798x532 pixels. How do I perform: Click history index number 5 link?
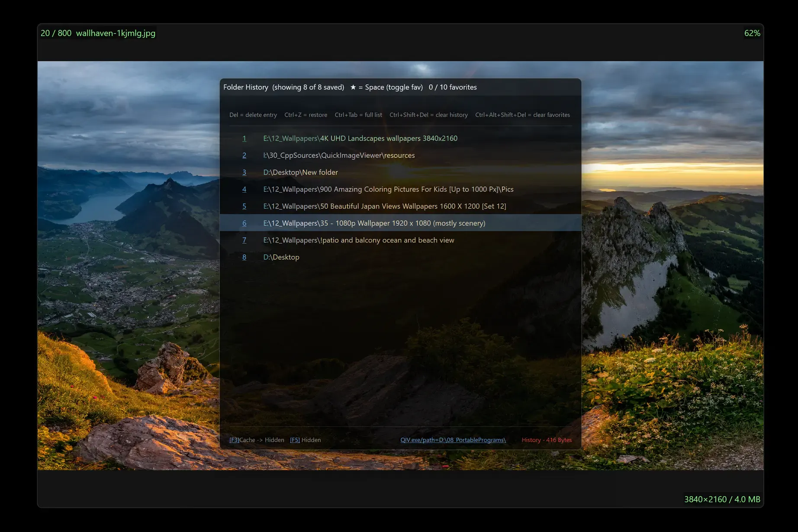click(x=244, y=206)
